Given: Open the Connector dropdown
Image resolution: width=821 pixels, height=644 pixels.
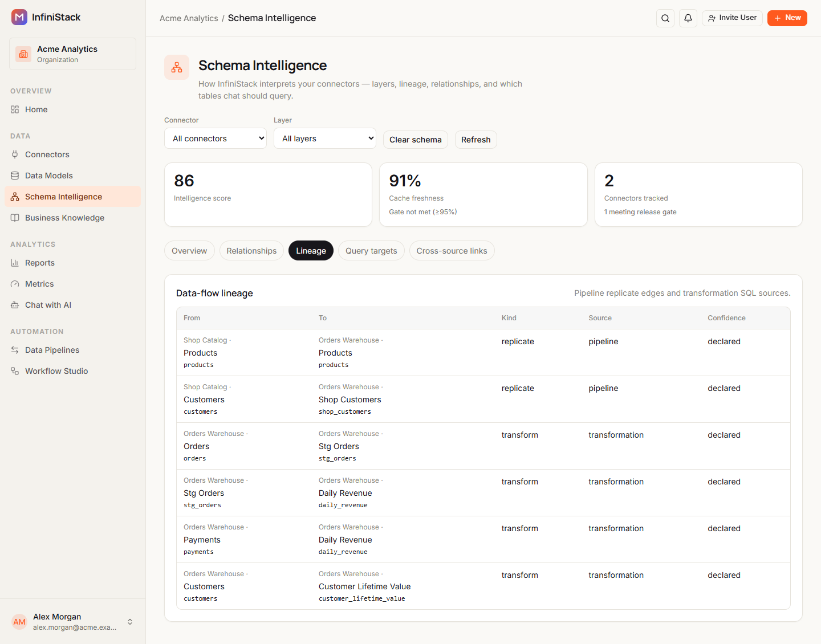Looking at the screenshot, I should pyautogui.click(x=216, y=138).
